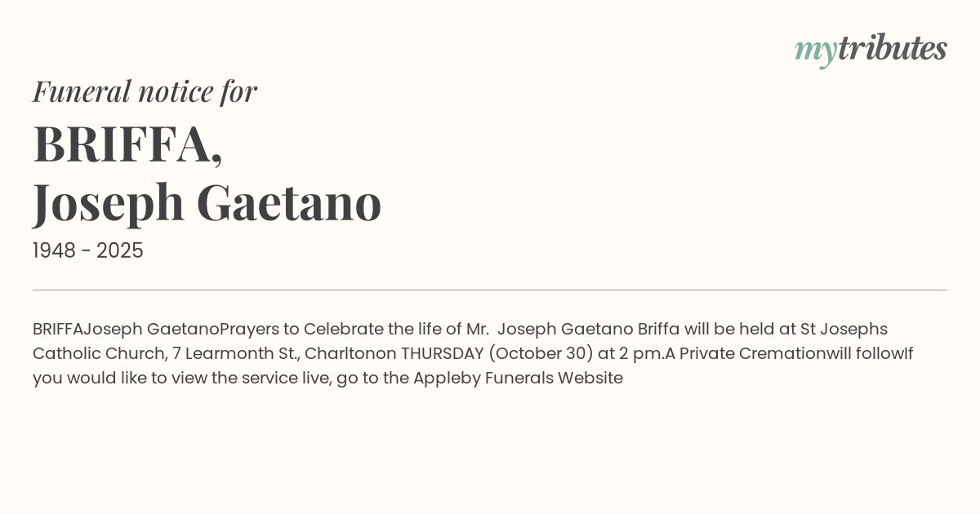Click the "Funeral notice for" heading
The image size is (980, 514).
145,91
